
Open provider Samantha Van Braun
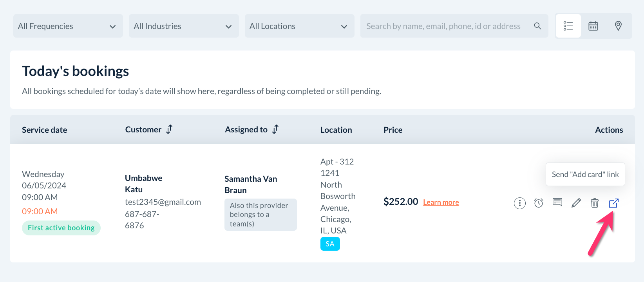pyautogui.click(x=251, y=184)
